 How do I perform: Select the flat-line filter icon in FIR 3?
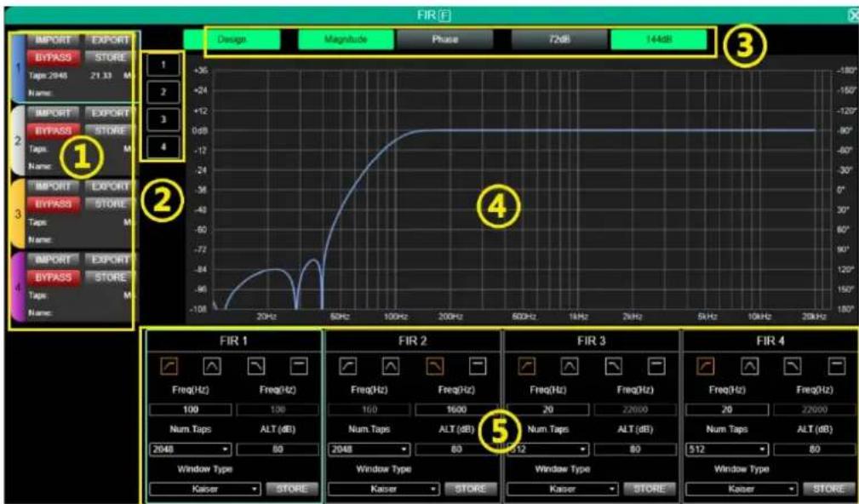(657, 366)
